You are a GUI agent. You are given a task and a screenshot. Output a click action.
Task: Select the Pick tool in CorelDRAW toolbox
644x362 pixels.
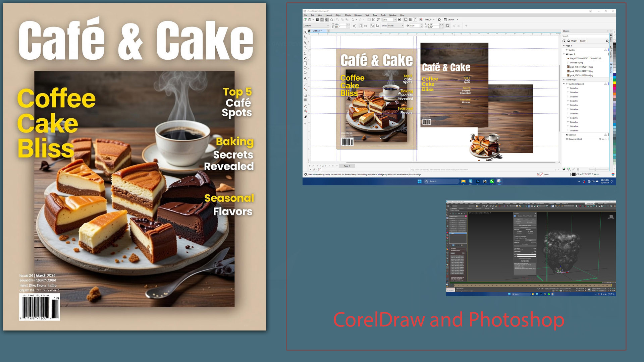point(305,32)
